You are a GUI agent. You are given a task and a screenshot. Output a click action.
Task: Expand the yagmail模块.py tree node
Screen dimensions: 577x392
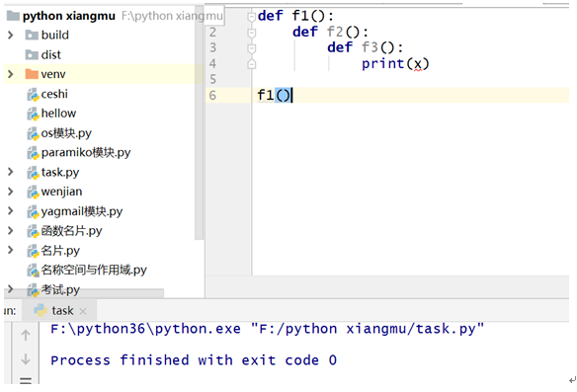tap(10, 211)
